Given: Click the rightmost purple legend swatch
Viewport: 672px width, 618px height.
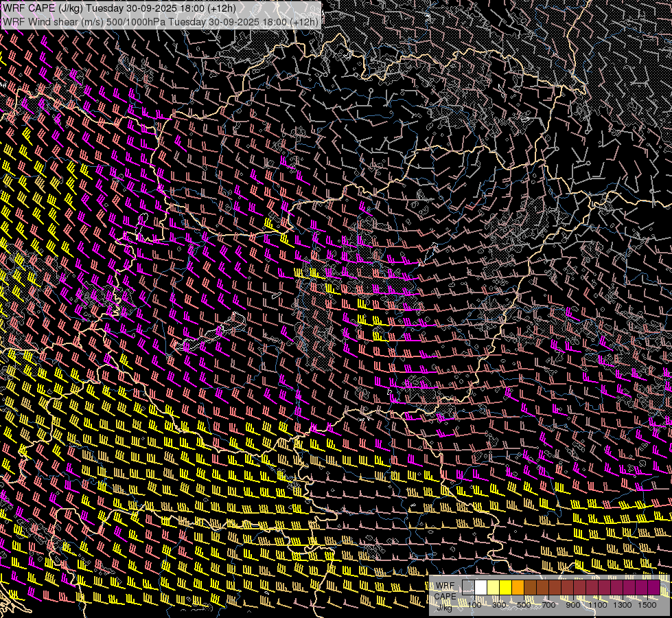Looking at the screenshot, I should tap(653, 587).
